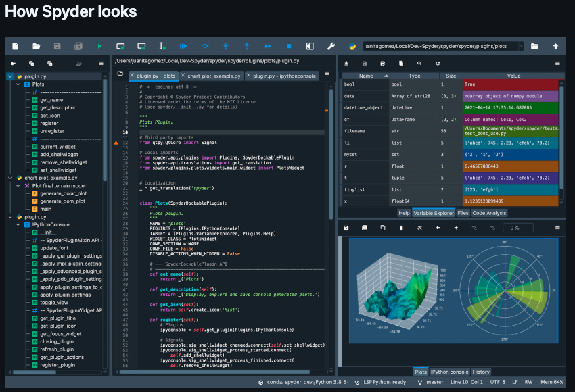
Task: Save the file with the single floppy icon
Action: pyautogui.click(x=57, y=46)
